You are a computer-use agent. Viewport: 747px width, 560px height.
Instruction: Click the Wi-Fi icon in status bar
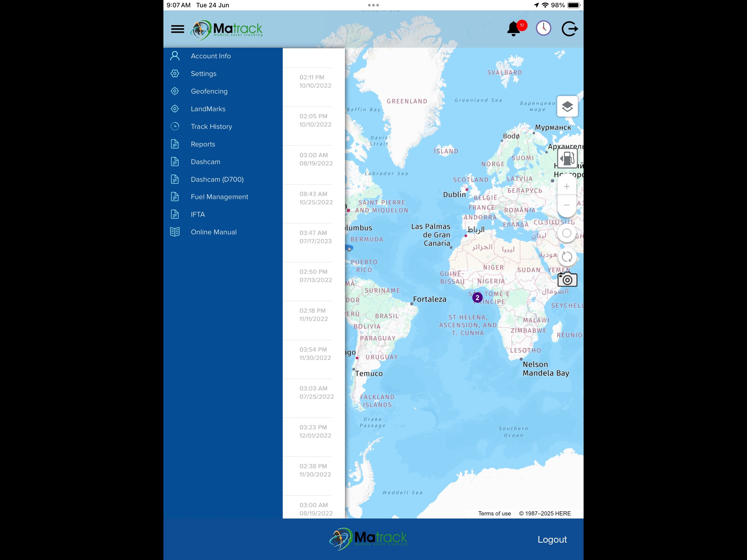pyautogui.click(x=545, y=5)
